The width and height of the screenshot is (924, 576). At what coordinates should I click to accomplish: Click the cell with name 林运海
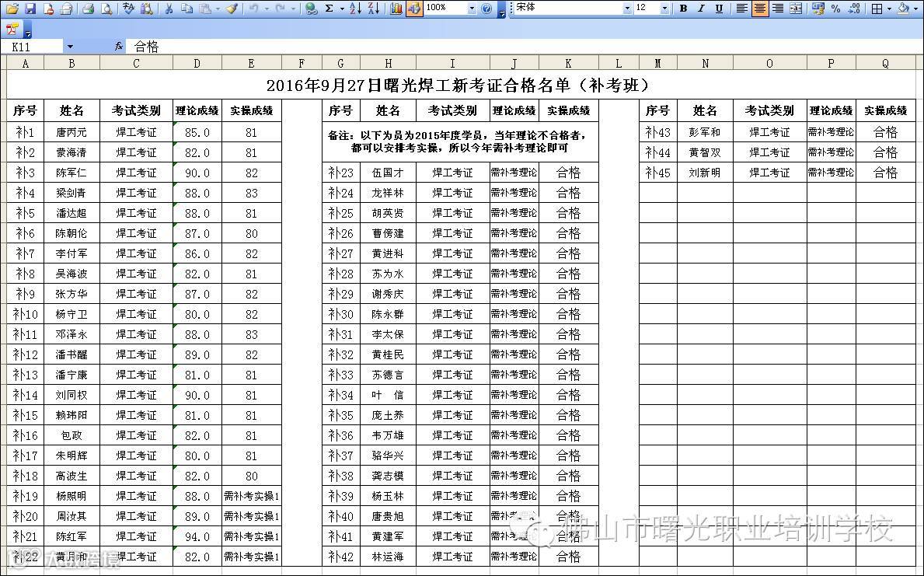point(388,557)
